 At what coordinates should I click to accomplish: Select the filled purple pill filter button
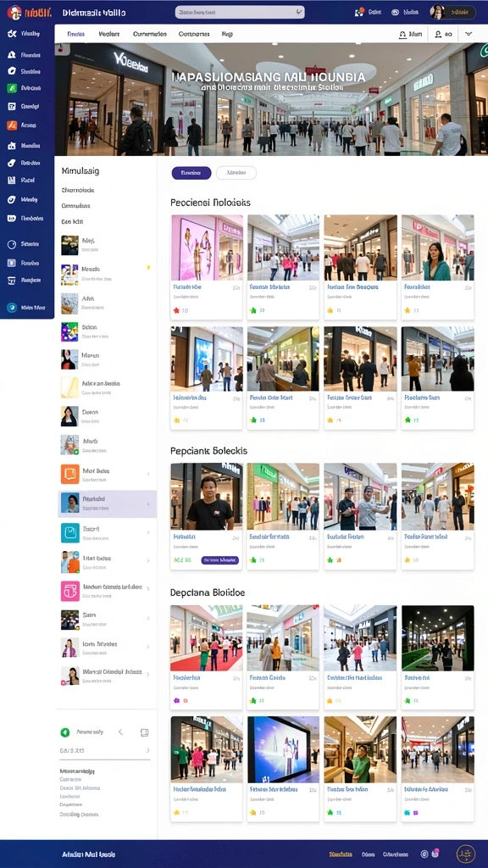pos(191,173)
